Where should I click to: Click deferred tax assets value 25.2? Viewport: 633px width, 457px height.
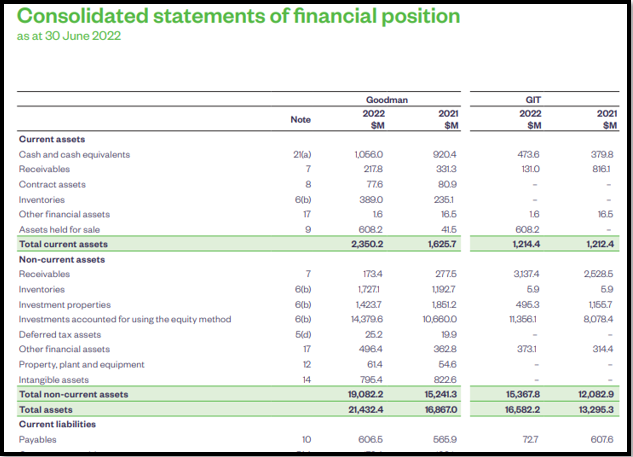coord(373,335)
